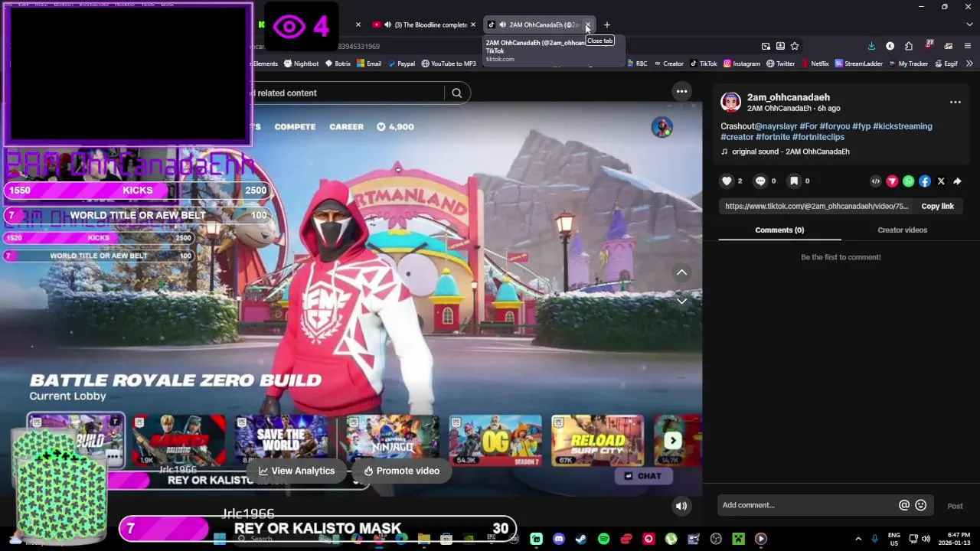
Task: Open YouTube to MP3 bookmark
Action: [x=449, y=64]
